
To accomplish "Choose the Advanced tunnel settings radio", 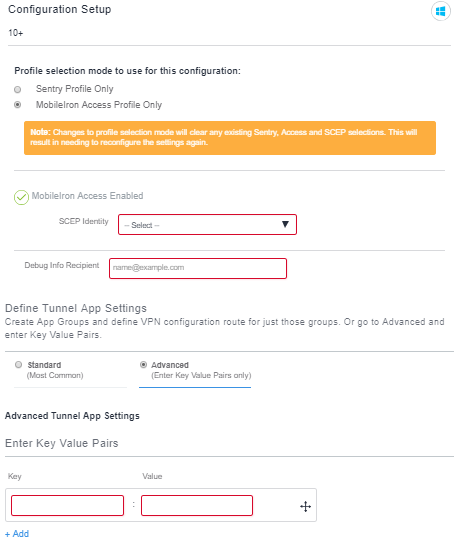I will [143, 365].
